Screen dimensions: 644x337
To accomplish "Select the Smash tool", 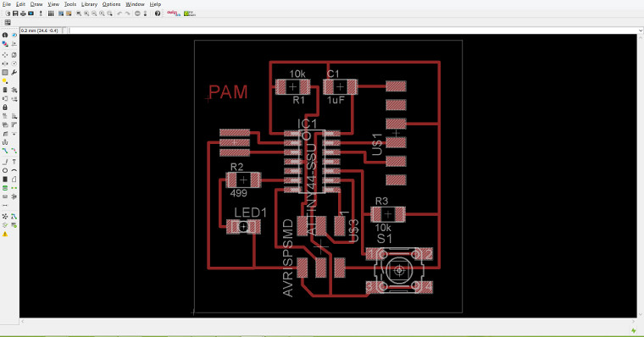I will [x=5, y=124].
